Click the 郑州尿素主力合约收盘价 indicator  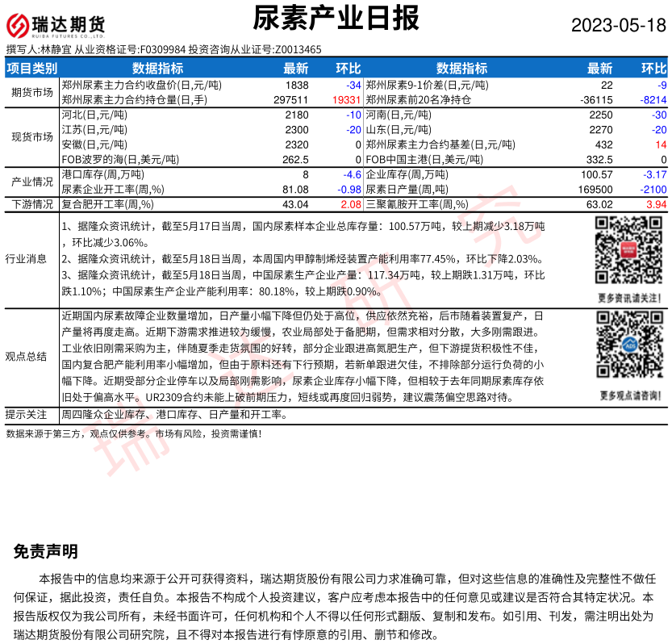pos(141,85)
